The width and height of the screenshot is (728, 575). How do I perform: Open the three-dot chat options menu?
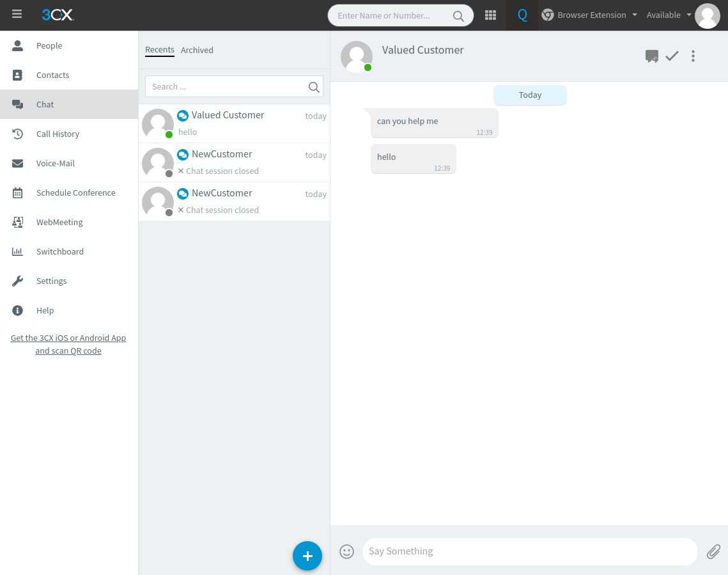693,56
